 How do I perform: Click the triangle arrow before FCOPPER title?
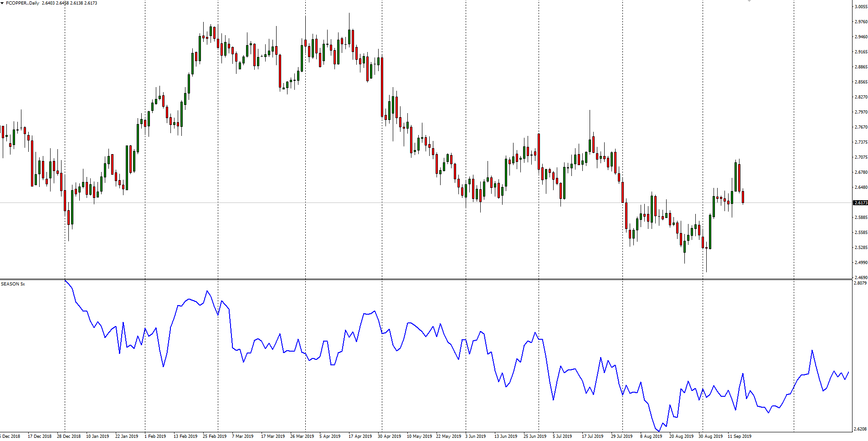click(x=3, y=3)
